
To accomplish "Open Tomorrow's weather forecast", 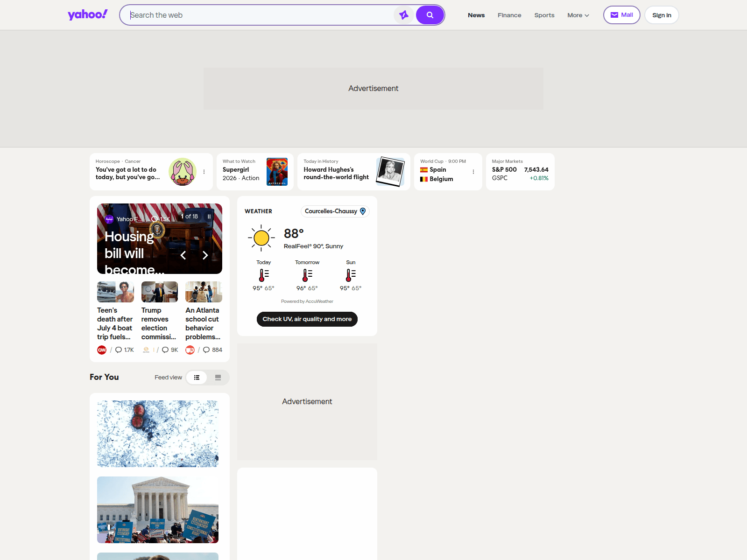I will [307, 275].
